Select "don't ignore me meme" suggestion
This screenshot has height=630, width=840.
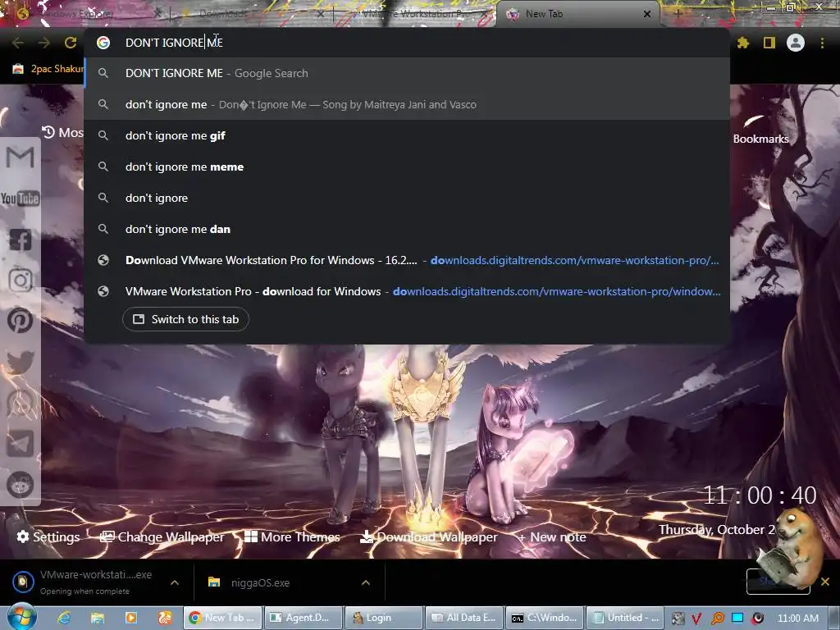407,167
